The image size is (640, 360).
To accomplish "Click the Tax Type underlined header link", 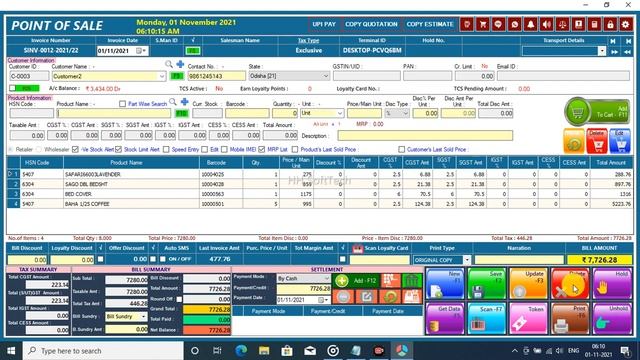I will (x=308, y=40).
